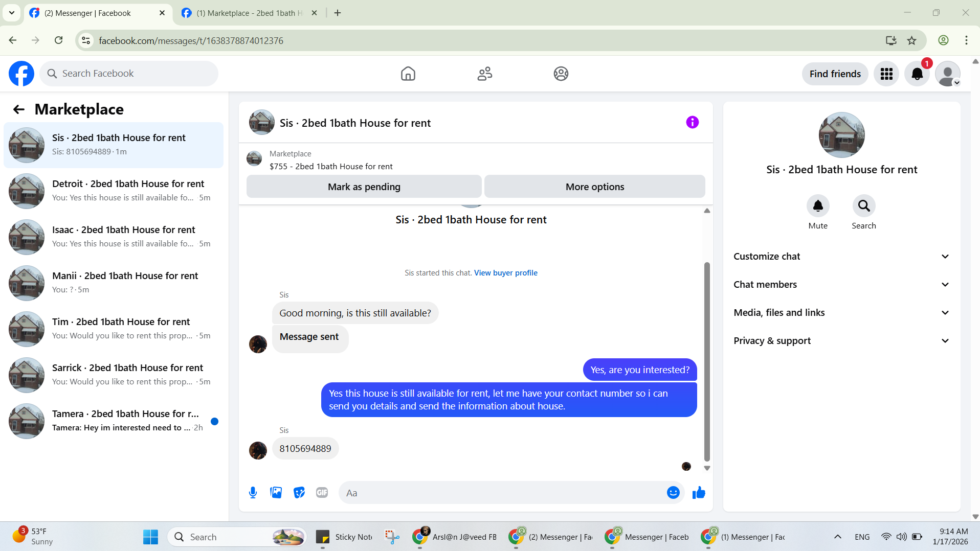
Task: Open the weather widget showing 53°F Sunny
Action: tap(34, 537)
